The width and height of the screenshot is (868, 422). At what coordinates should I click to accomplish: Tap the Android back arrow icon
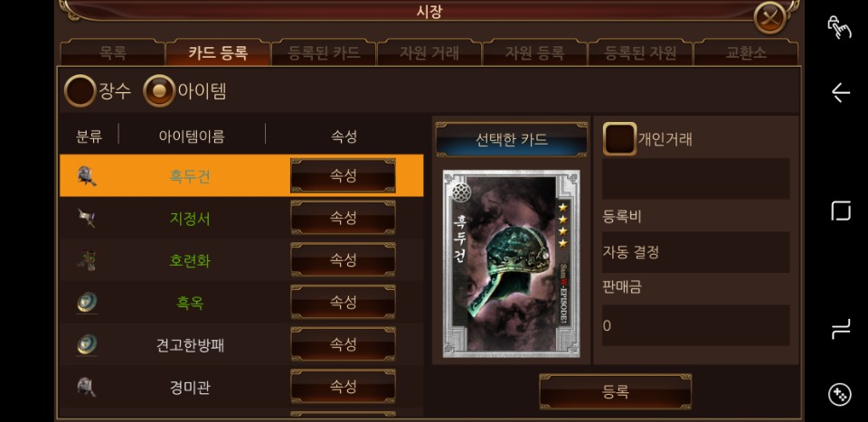point(840,92)
